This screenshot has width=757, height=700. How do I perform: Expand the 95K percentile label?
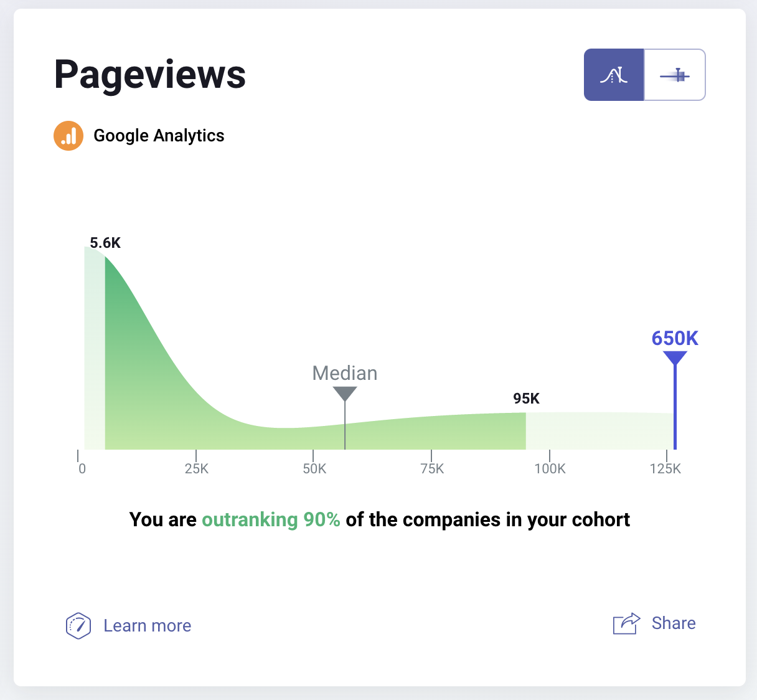(x=526, y=399)
